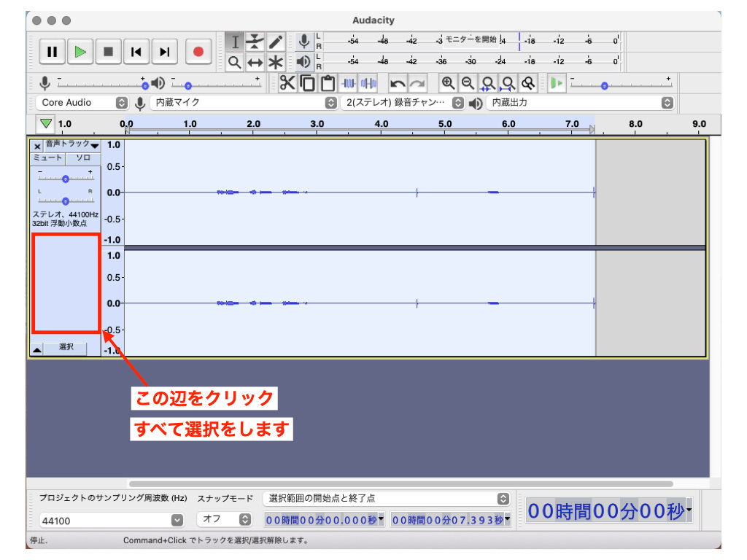747x560 pixels.
Task: Click the track L/R pan slider
Action: click(x=65, y=200)
